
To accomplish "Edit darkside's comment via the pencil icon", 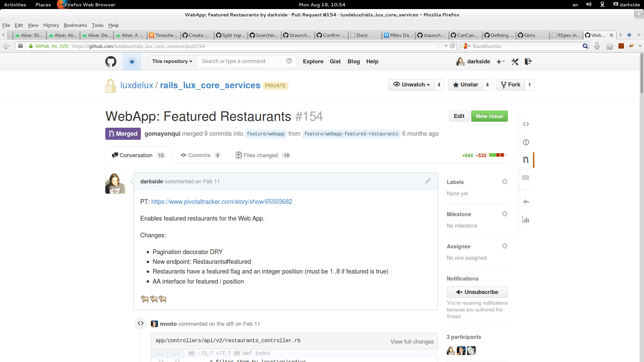I will tap(428, 181).
